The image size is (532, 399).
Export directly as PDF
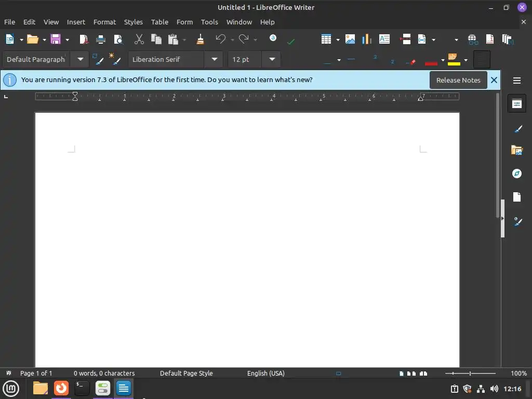84,39
